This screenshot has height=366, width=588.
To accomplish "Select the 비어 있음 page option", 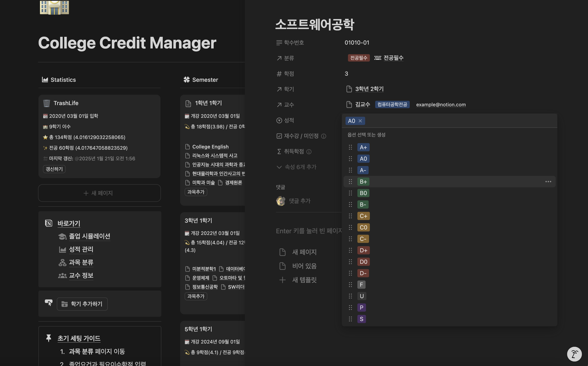I will click(x=304, y=266).
